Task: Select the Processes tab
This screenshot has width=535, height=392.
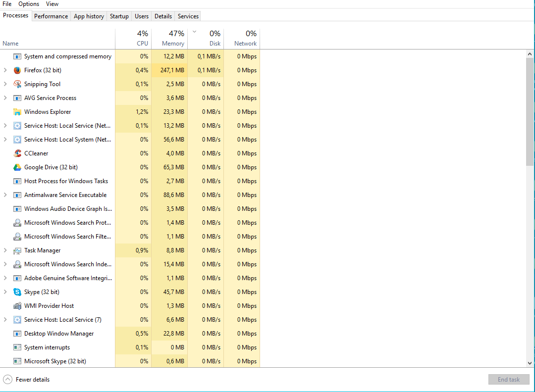Action: point(16,16)
